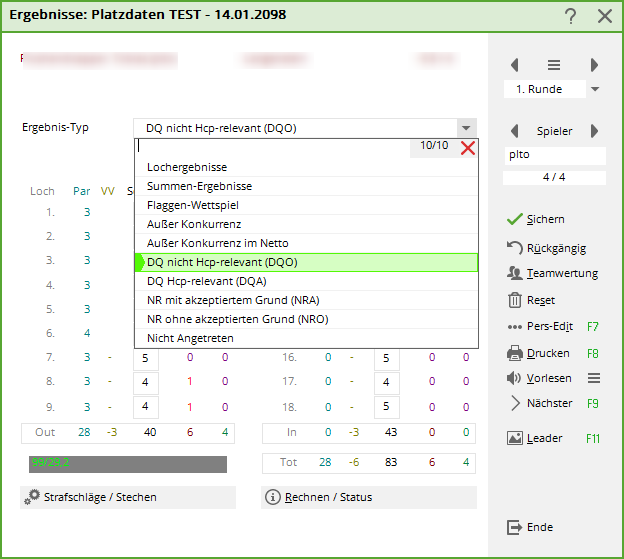Open the 1. Runde round dropdown
Screen dimensions: 624x559
[x=595, y=89]
